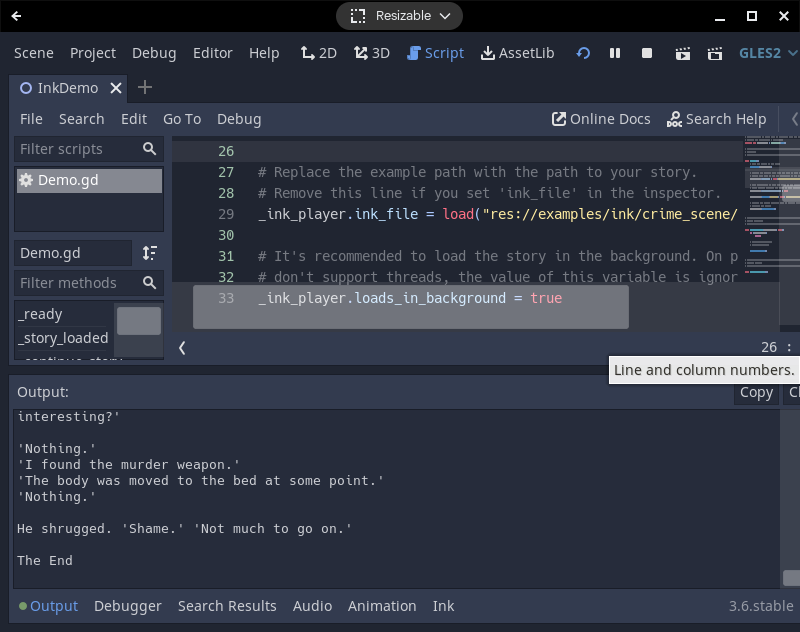
Task: Go back with the top-left arrow
Action: pyautogui.click(x=16, y=16)
